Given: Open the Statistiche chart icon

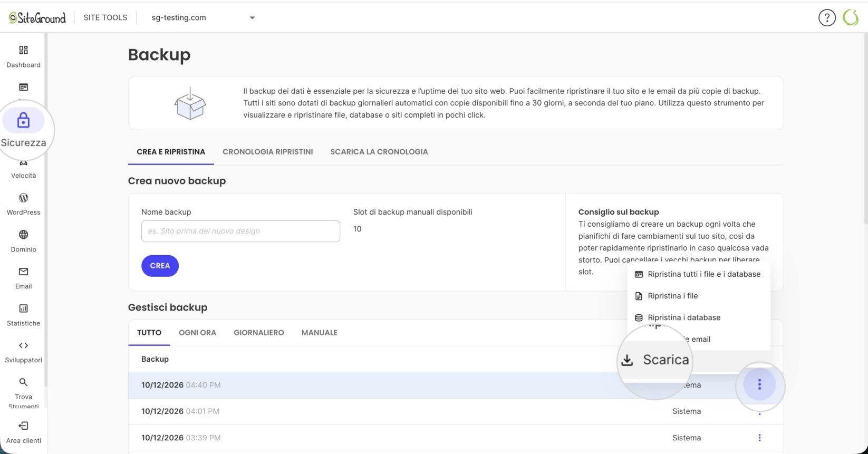Looking at the screenshot, I should coord(23,308).
